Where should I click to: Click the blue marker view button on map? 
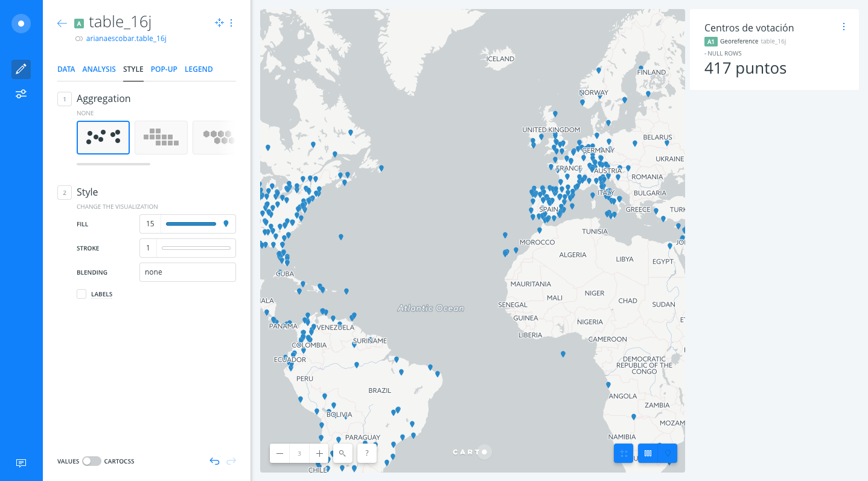pos(668,453)
